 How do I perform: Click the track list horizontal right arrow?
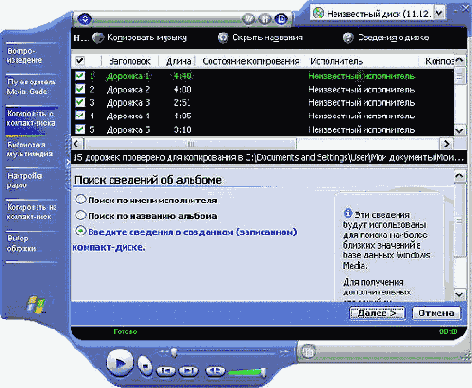coord(446,144)
